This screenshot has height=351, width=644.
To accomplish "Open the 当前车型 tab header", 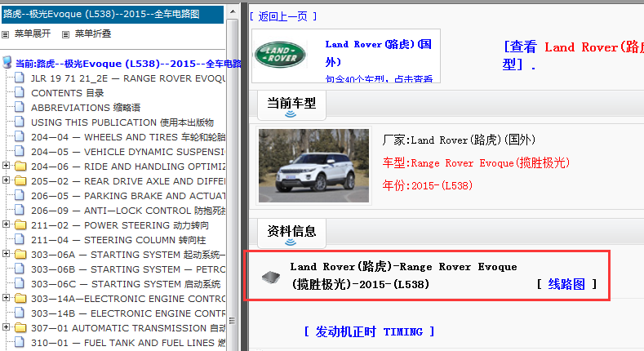I will click(291, 105).
